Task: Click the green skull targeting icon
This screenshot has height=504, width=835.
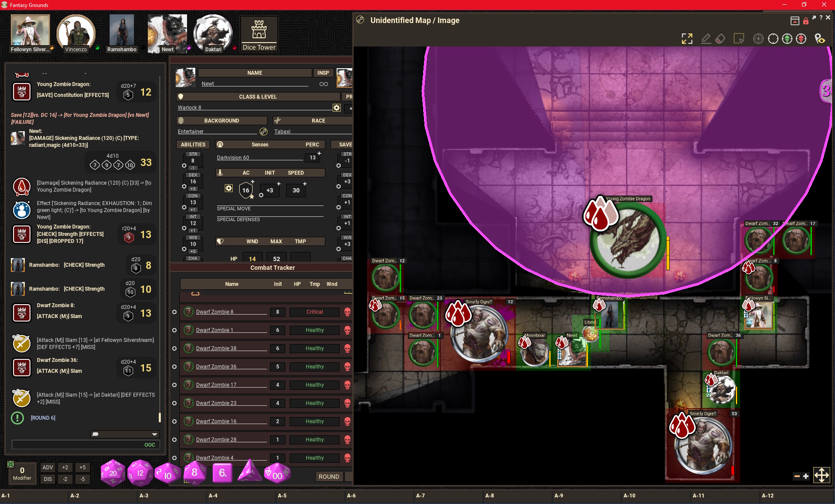Action: click(x=787, y=39)
